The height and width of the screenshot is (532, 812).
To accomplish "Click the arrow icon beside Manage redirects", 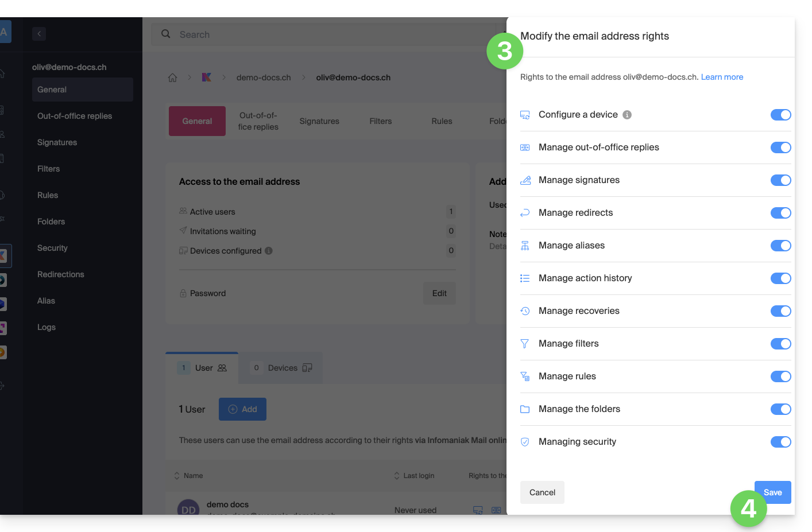I will pyautogui.click(x=525, y=213).
